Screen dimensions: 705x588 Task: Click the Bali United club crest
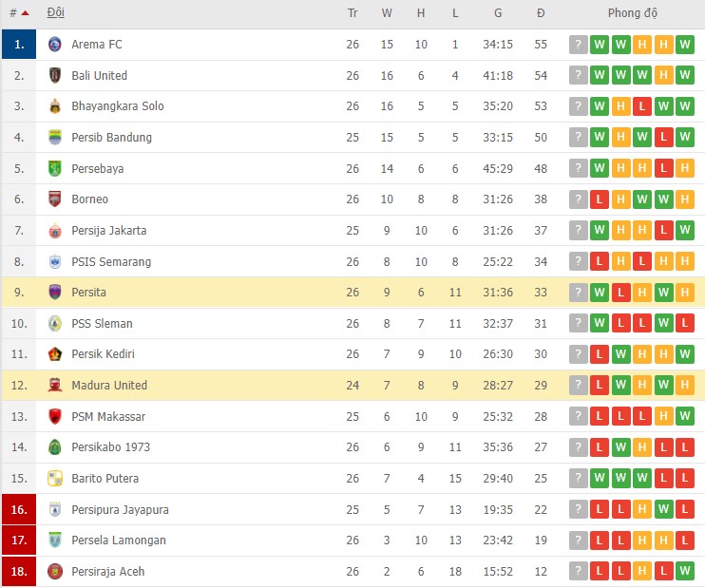coord(54,76)
